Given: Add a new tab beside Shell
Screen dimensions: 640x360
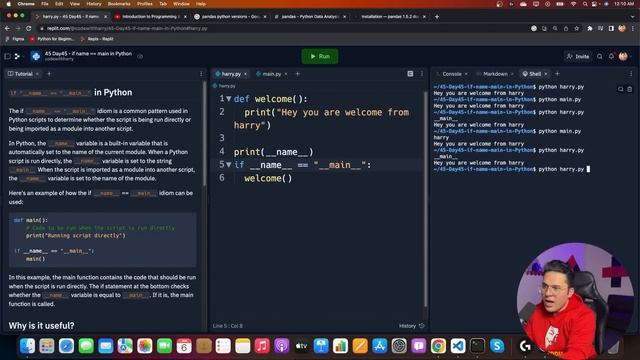Looking at the screenshot, I should pos(557,74).
